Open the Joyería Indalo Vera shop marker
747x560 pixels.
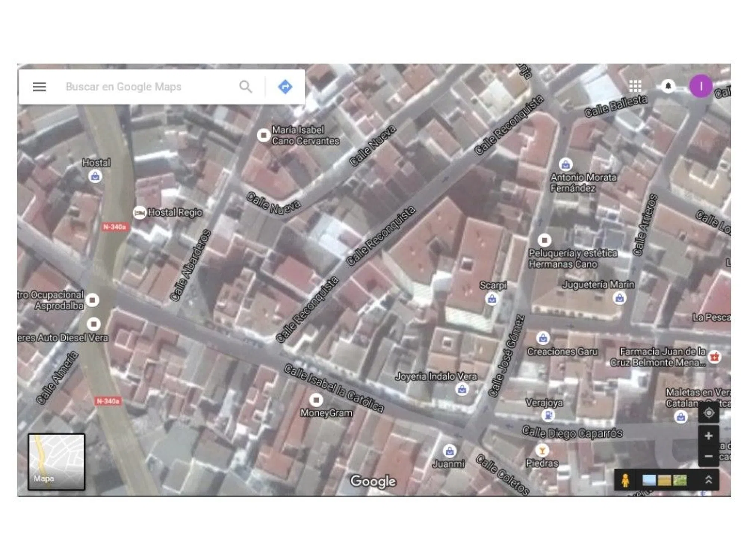point(462,389)
